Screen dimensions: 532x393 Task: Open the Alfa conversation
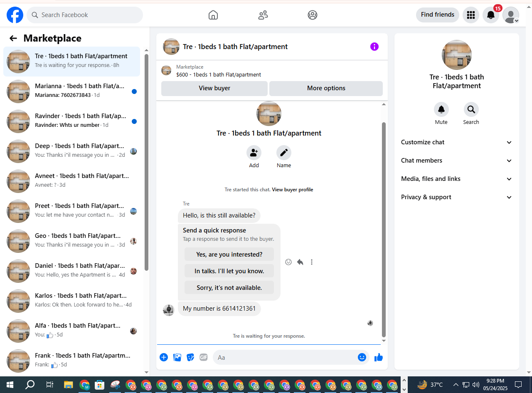click(72, 331)
